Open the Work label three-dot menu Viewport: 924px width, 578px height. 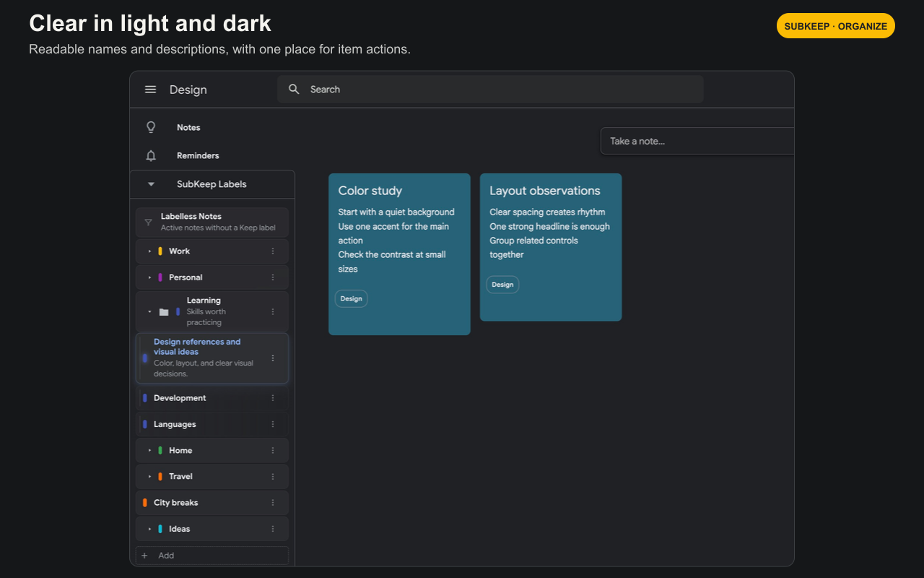273,251
